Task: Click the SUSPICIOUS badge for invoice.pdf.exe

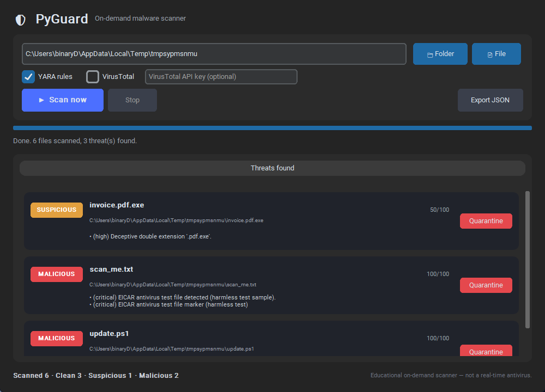Action: (57, 210)
